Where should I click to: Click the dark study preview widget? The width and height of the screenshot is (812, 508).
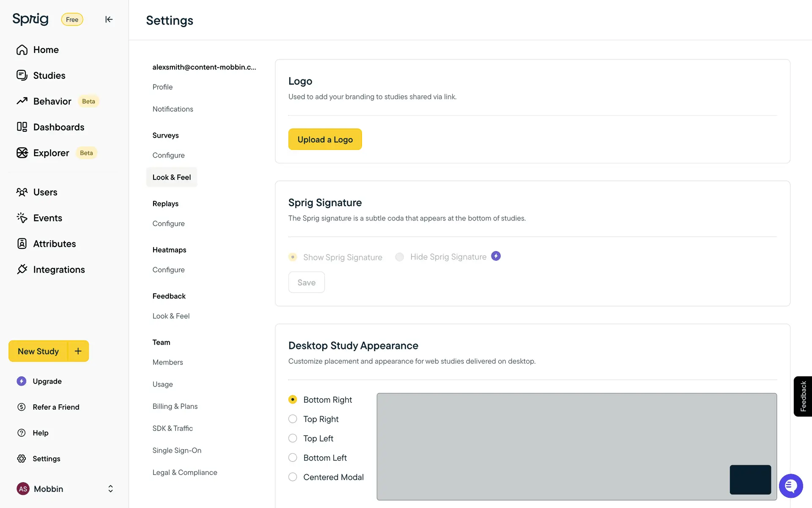click(x=750, y=480)
